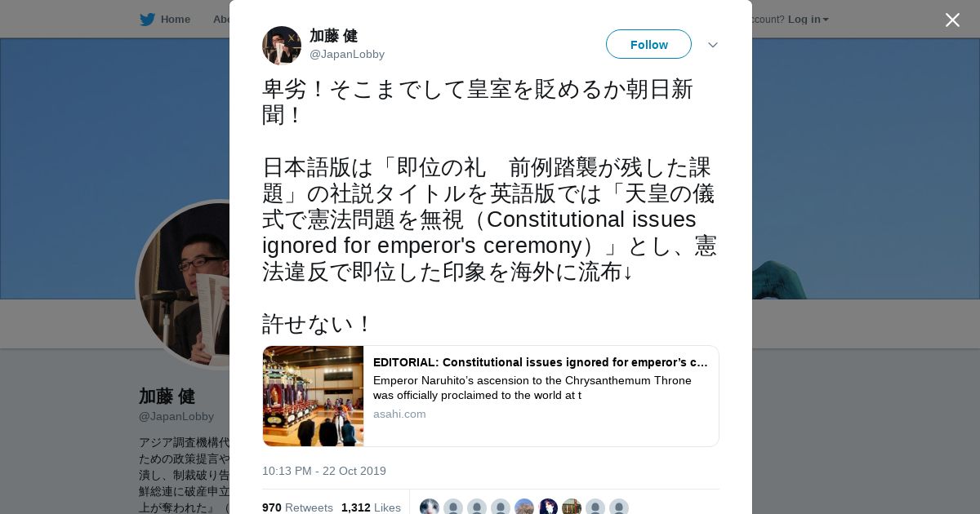Open the large profile photo behind dialog

pyautogui.click(x=184, y=285)
